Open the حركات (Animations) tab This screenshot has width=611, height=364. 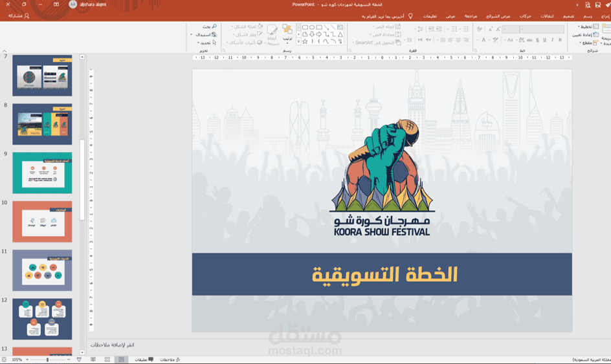coord(526,16)
